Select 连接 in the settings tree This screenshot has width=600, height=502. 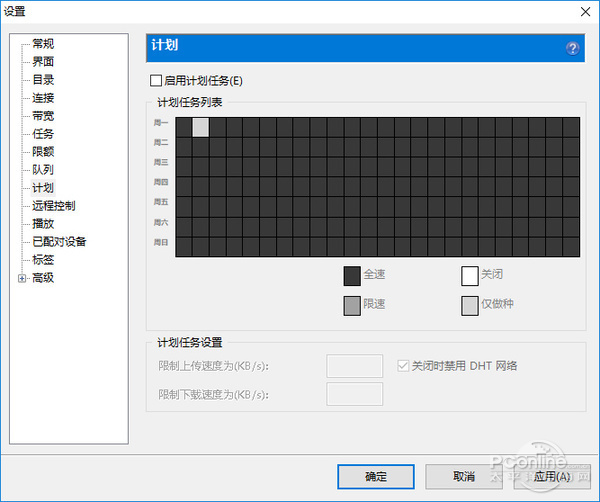click(x=43, y=98)
